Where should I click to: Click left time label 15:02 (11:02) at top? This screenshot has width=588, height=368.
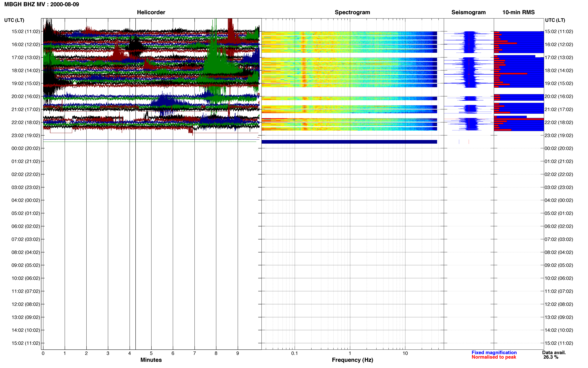(26, 31)
